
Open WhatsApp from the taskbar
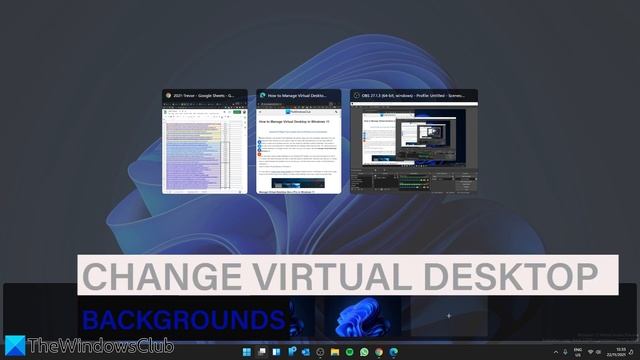[x=364, y=352]
